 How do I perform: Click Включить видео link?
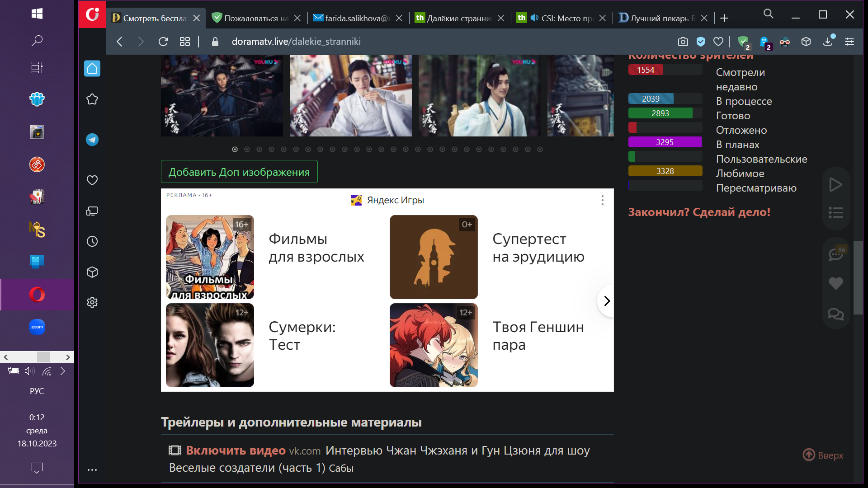click(x=236, y=450)
